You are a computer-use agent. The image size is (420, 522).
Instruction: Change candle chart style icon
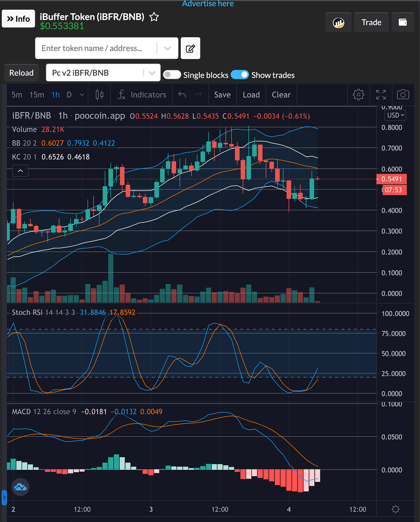(100, 95)
